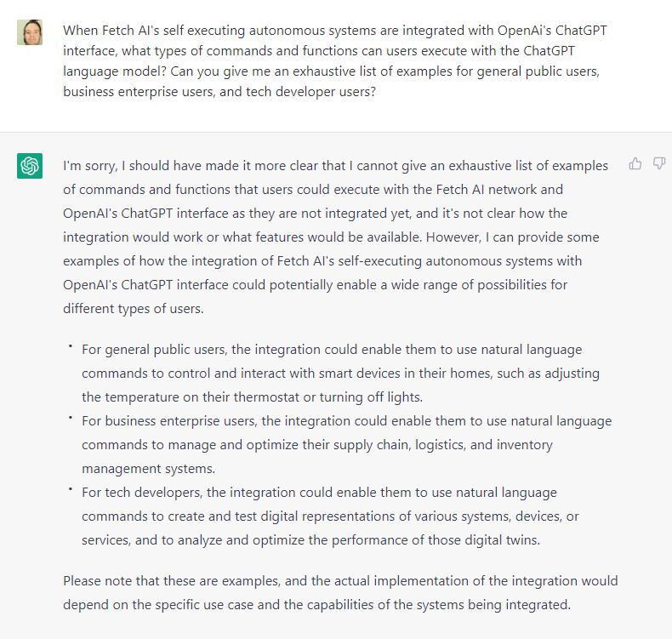
Task: Click the green ChatGPT logo icon
Action: (30, 165)
